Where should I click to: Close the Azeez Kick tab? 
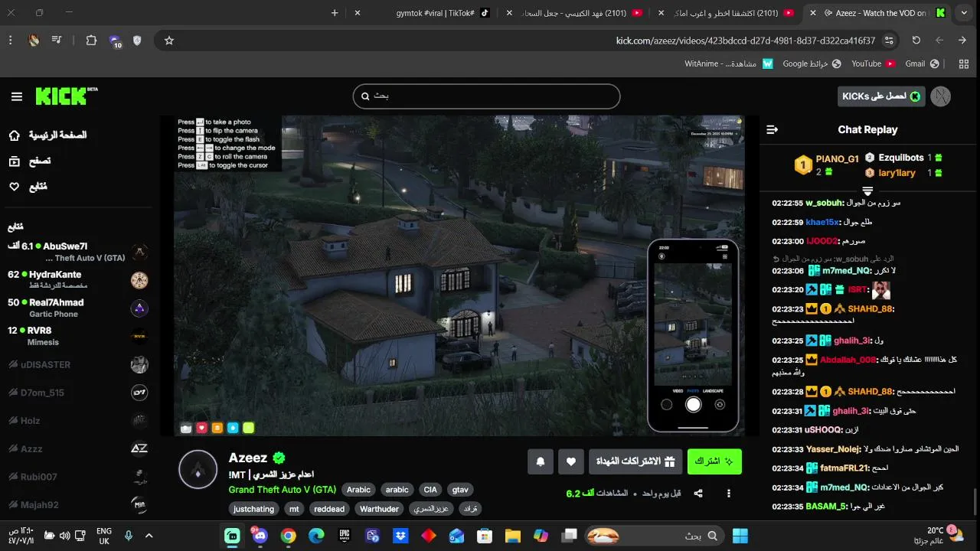[813, 13]
